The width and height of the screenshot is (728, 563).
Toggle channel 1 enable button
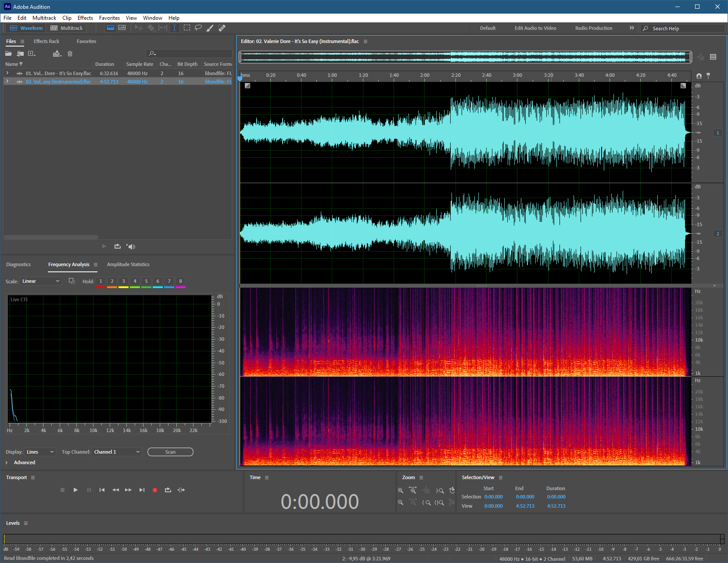click(718, 133)
